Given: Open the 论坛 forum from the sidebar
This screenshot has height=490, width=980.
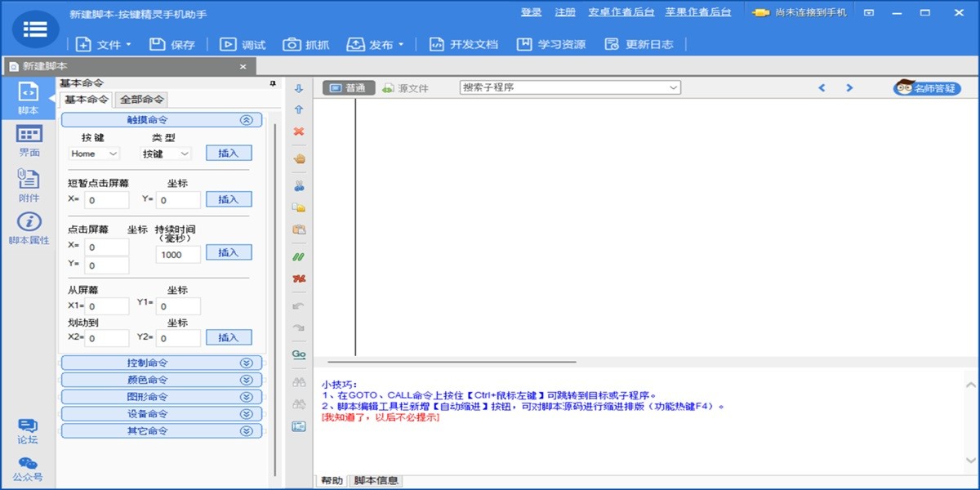Looking at the screenshot, I should [x=28, y=433].
